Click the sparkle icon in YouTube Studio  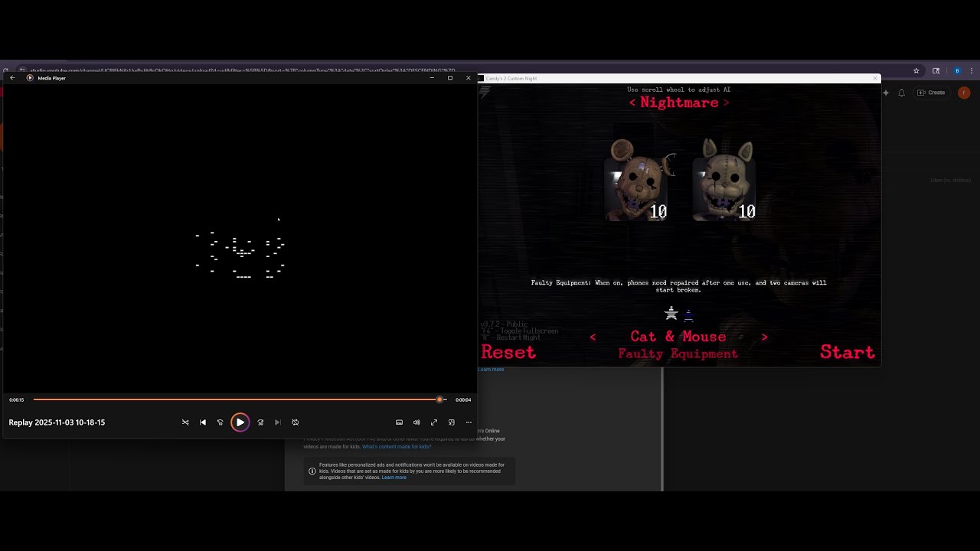[x=886, y=93]
